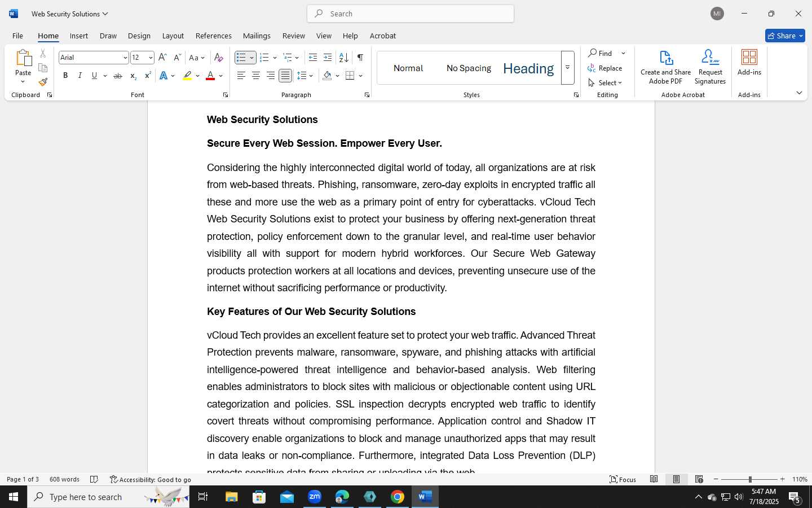Switch to Review tab

[x=293, y=36]
